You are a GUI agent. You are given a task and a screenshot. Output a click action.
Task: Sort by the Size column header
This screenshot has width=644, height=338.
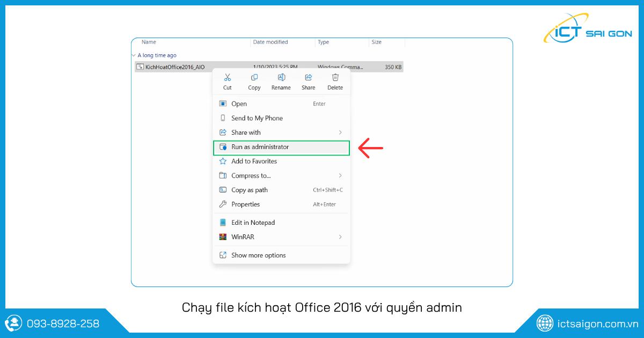coord(377,42)
